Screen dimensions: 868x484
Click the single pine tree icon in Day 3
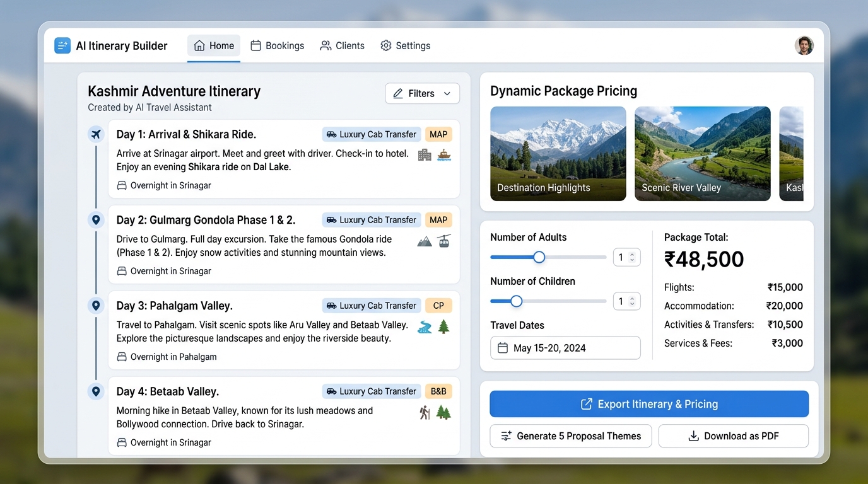(444, 326)
